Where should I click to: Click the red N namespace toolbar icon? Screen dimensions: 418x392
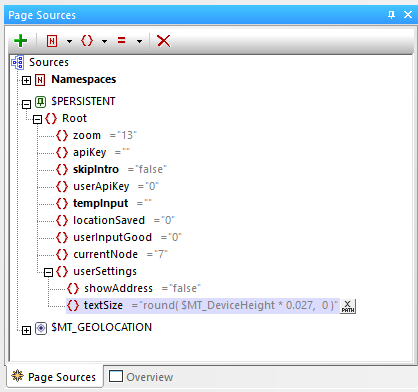(52, 41)
